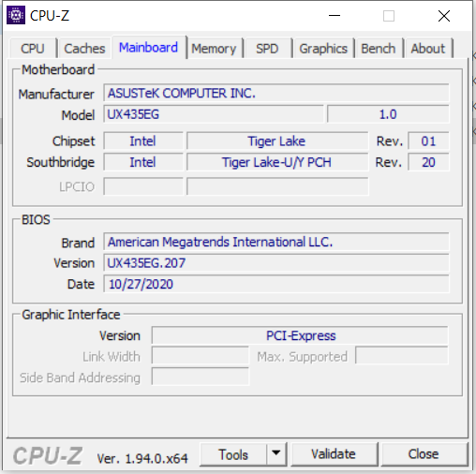Select the Mainboard tab
The width and height of the screenshot is (476, 474).
click(149, 48)
